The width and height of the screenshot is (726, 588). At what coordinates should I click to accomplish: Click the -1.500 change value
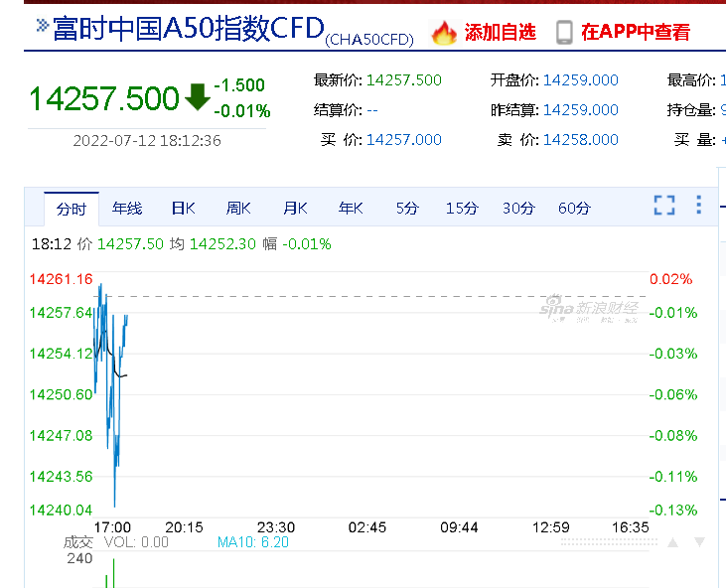(239, 85)
